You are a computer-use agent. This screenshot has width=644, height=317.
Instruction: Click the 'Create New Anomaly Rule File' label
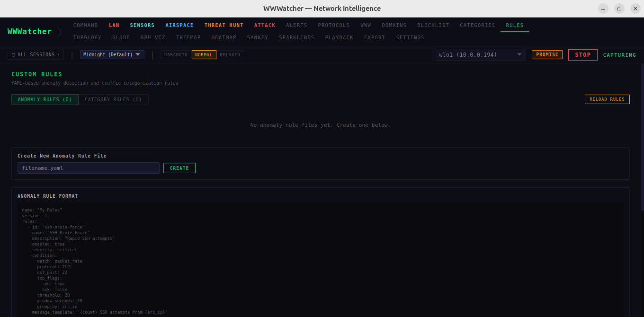62,156
